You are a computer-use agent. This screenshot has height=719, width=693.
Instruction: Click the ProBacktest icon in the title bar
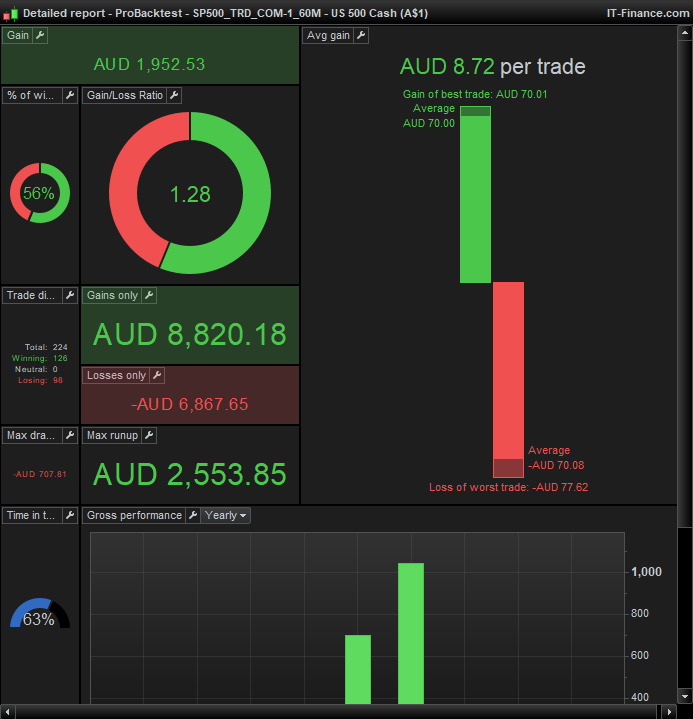(11, 13)
